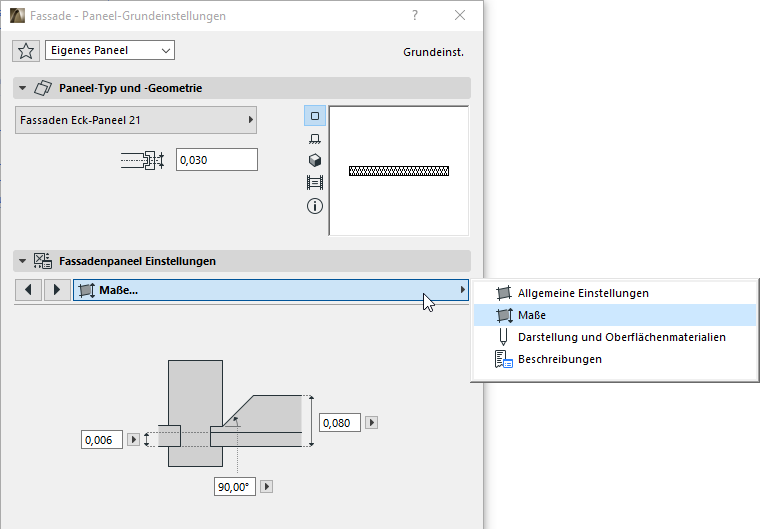Viewport: 760px width, 529px height.
Task: Select the floor plan preview icon
Action: coord(315,139)
